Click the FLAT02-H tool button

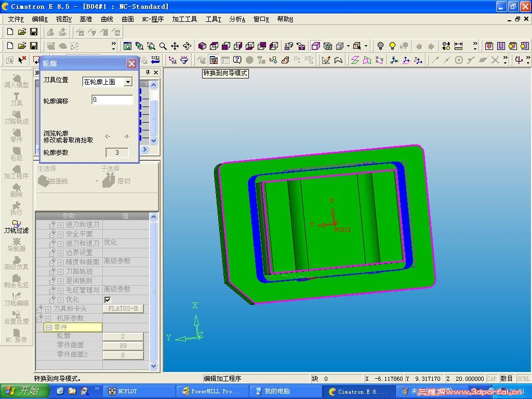pos(123,309)
